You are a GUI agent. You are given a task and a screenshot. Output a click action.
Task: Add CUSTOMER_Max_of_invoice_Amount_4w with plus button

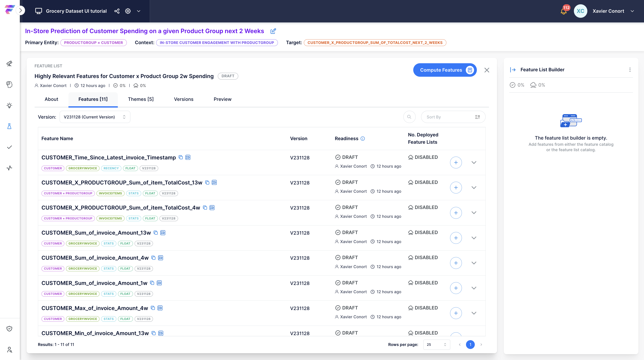[456, 313]
